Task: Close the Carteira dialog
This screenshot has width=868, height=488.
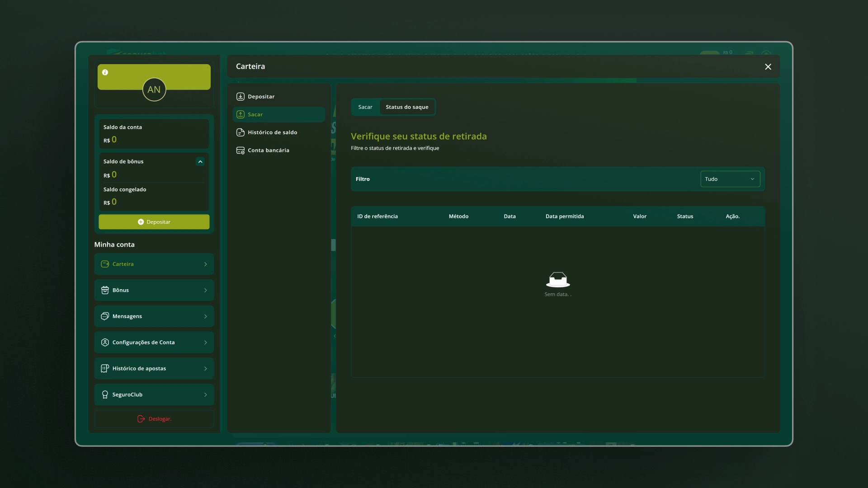Action: 767,66
